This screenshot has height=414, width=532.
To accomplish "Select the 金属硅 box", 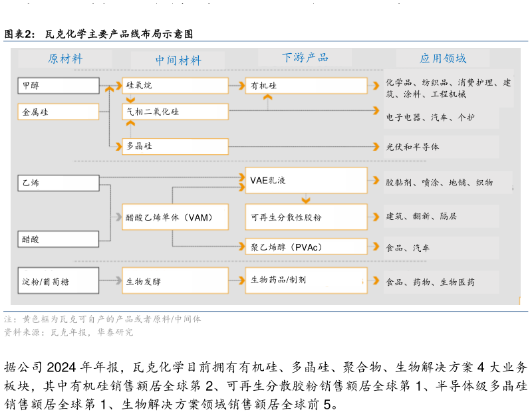I will [x=59, y=112].
